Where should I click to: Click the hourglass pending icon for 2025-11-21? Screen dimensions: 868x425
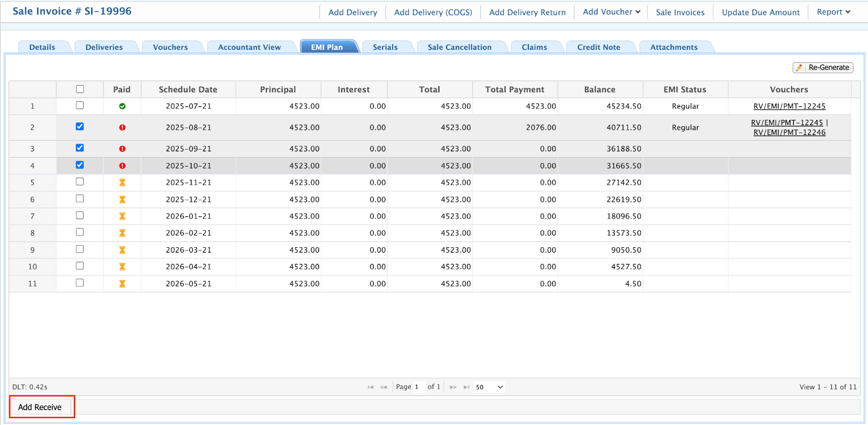(x=122, y=183)
